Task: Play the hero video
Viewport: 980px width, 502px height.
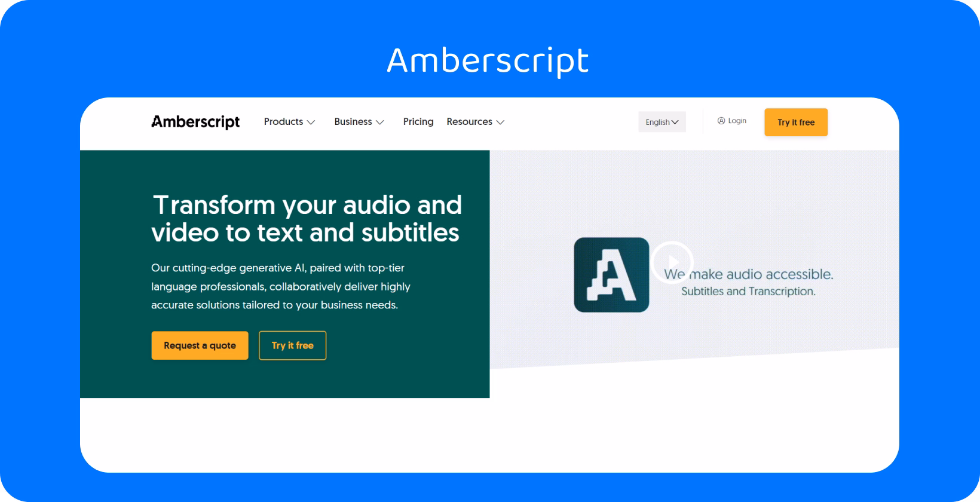Action: coord(672,262)
